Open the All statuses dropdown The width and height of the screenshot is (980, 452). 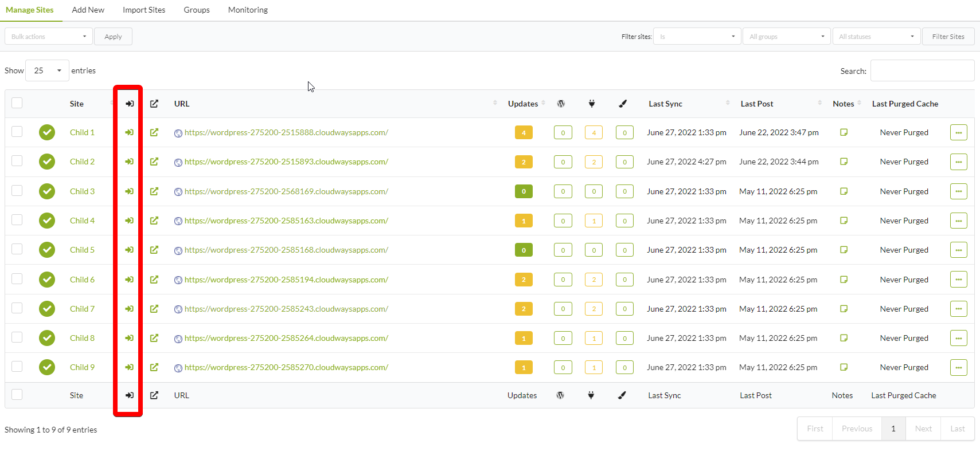tap(876, 37)
